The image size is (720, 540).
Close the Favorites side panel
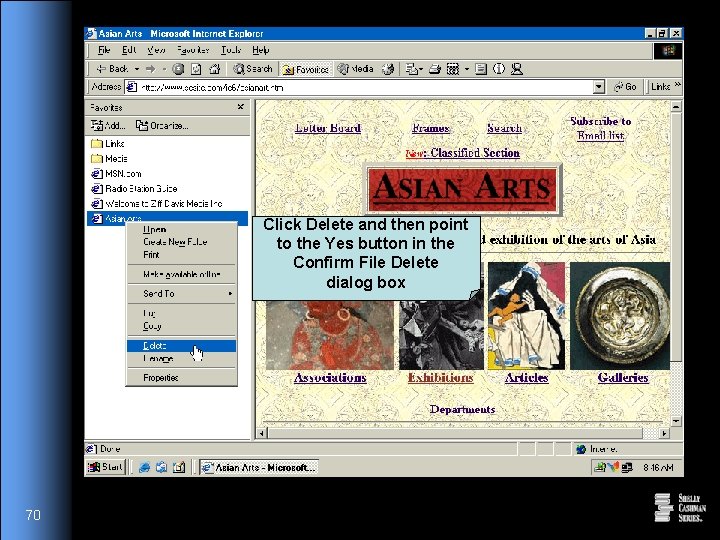pyautogui.click(x=241, y=107)
